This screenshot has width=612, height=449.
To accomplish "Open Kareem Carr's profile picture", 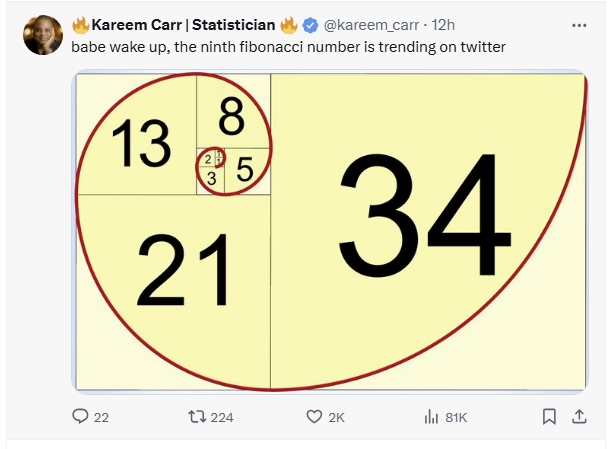I will (x=43, y=35).
